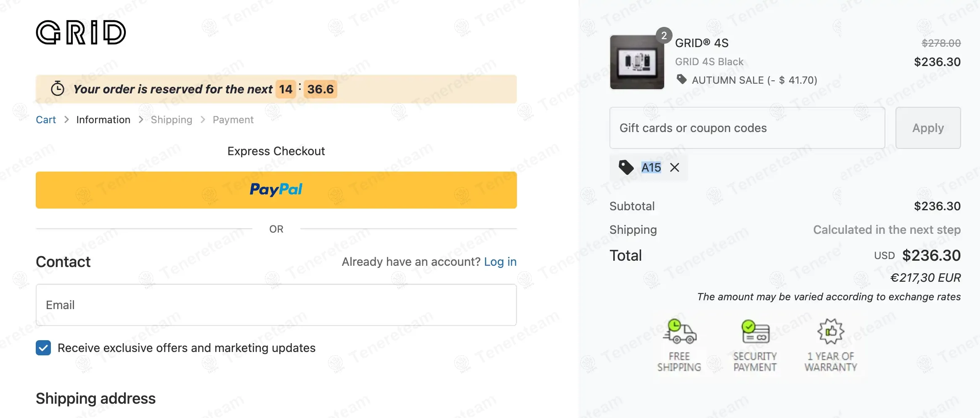Click the reservation timer clock icon

pyautogui.click(x=58, y=89)
